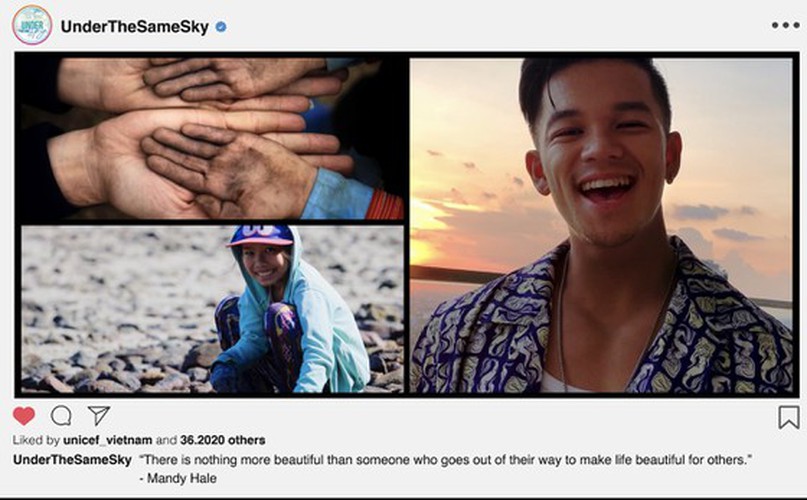Click the 'Liked by' label text
Screen dimensions: 807x500
tap(36, 440)
